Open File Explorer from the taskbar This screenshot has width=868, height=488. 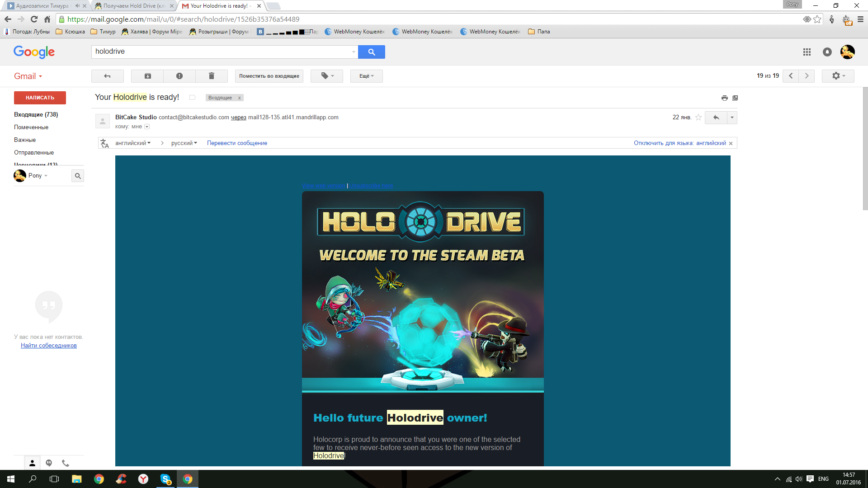[x=76, y=479]
